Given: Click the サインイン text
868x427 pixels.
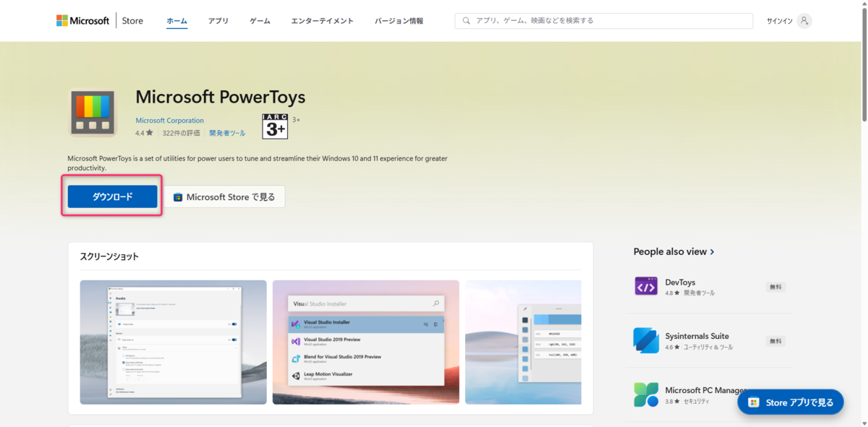Looking at the screenshot, I should (780, 21).
